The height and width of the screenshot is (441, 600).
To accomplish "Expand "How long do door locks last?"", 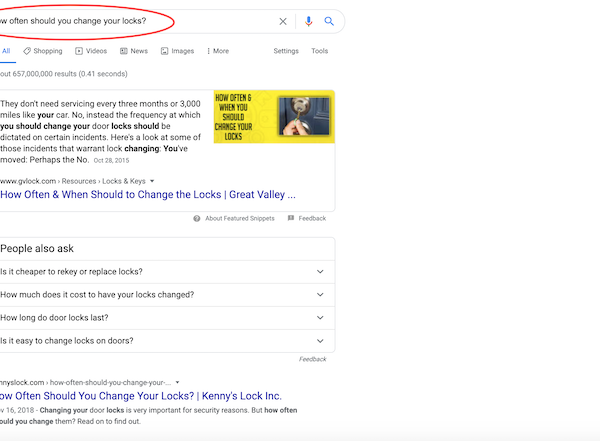I will 160,318.
